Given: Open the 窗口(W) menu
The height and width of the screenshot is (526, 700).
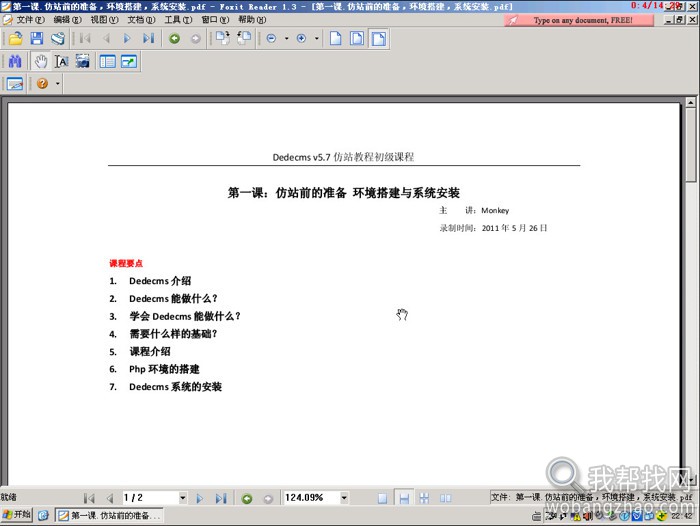Looking at the screenshot, I should (x=215, y=20).
